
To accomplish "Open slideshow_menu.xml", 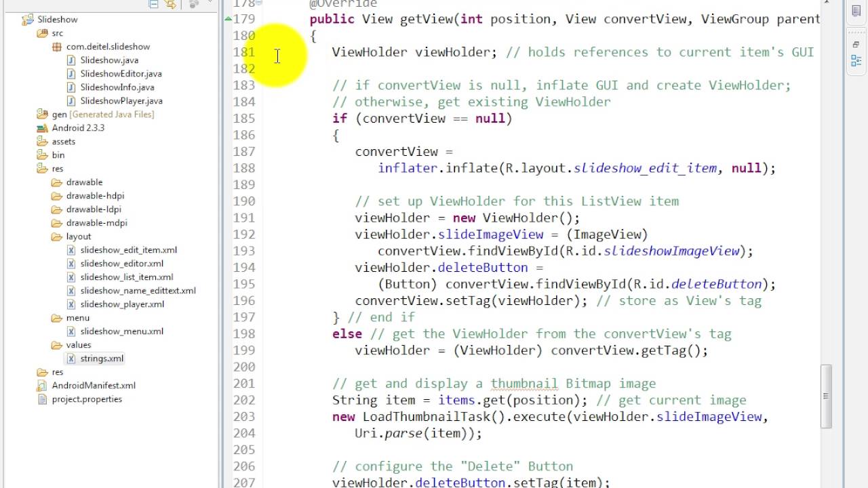I will tap(122, 331).
